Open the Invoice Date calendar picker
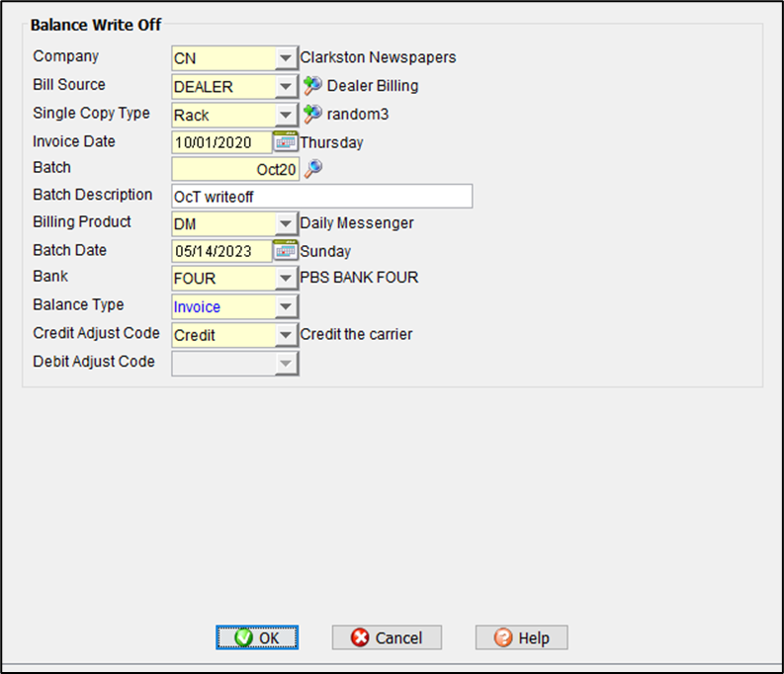The image size is (784, 674). (285, 141)
